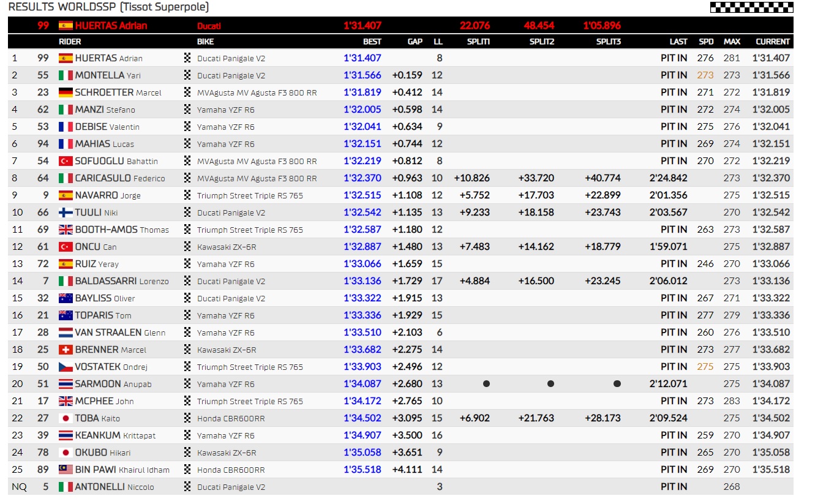This screenshot has width=826, height=504.
Task: Click the BEST column header
Action: pyautogui.click(x=372, y=42)
